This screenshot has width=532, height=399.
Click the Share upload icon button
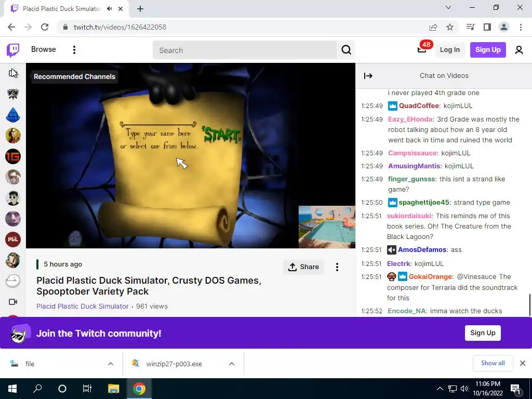click(303, 267)
